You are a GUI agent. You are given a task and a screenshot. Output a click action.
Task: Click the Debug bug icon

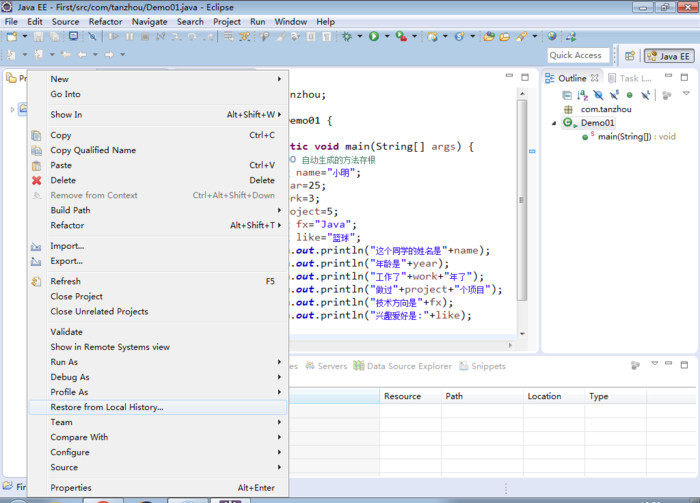coord(347,37)
